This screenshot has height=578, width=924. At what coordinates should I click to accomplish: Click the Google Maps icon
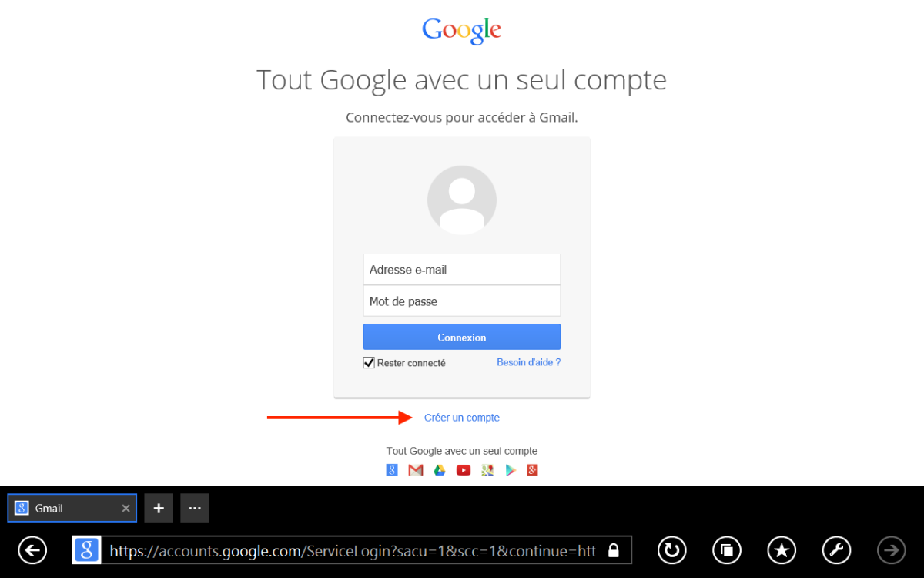[x=487, y=470]
